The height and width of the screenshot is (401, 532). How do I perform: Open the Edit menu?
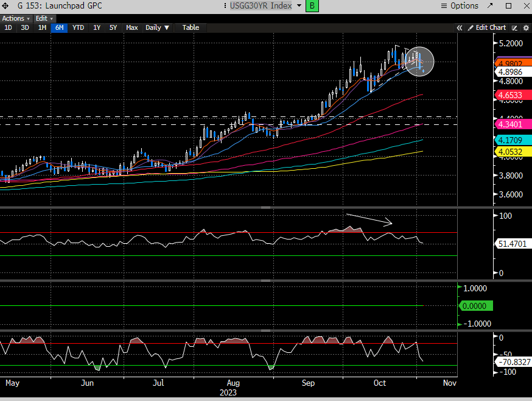pyautogui.click(x=44, y=18)
